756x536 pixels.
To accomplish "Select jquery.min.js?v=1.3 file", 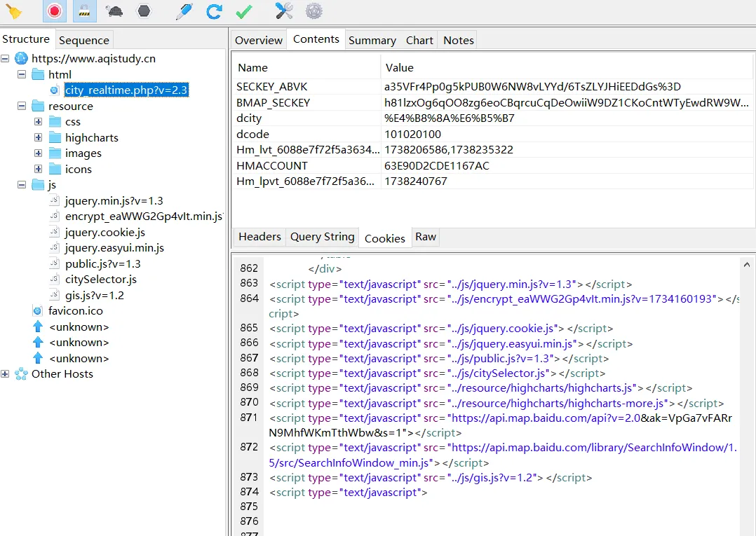I will coord(114,201).
